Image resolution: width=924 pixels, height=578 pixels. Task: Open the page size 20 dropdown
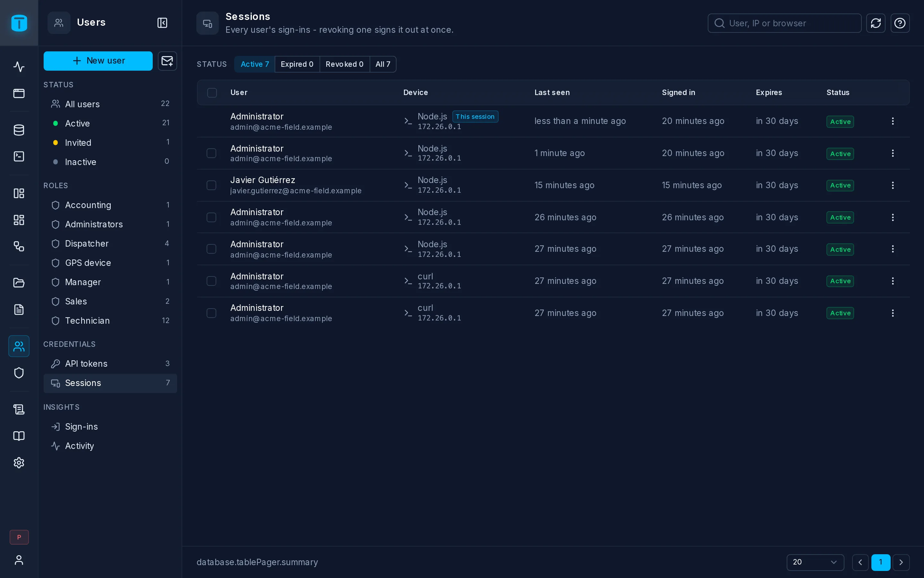click(x=815, y=562)
